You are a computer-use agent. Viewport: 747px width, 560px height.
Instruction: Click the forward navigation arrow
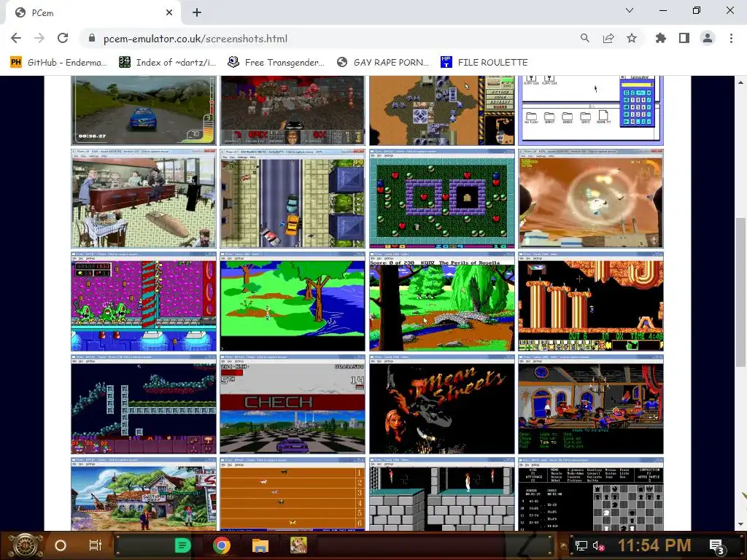39,39
